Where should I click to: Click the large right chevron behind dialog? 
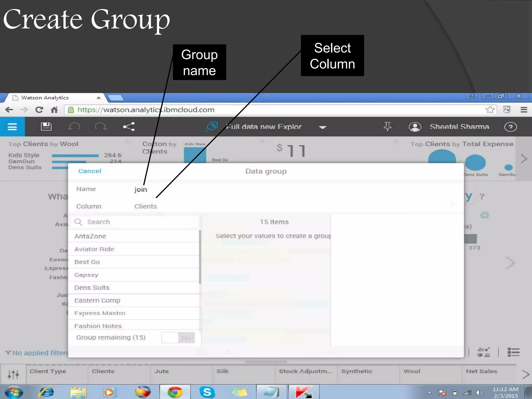click(x=510, y=263)
